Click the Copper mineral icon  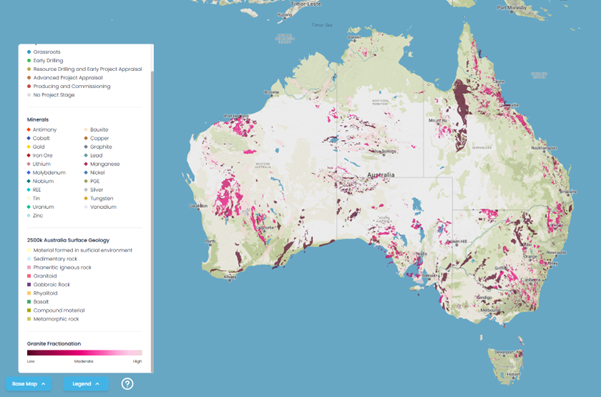coord(86,138)
